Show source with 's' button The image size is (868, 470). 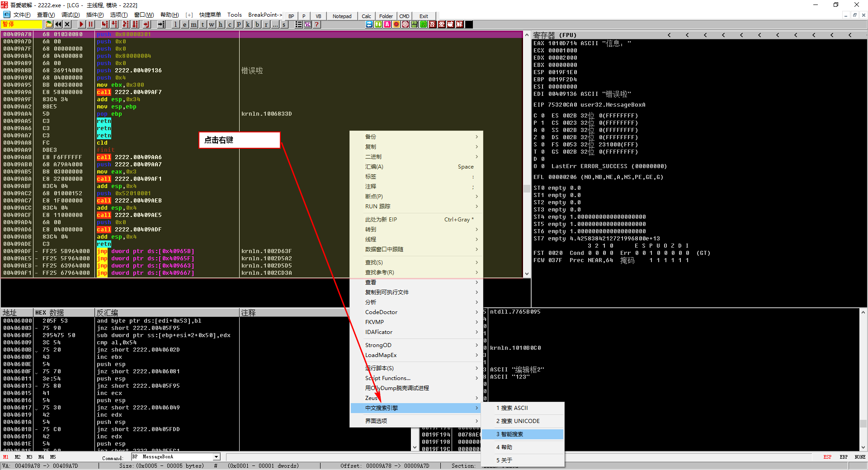284,24
